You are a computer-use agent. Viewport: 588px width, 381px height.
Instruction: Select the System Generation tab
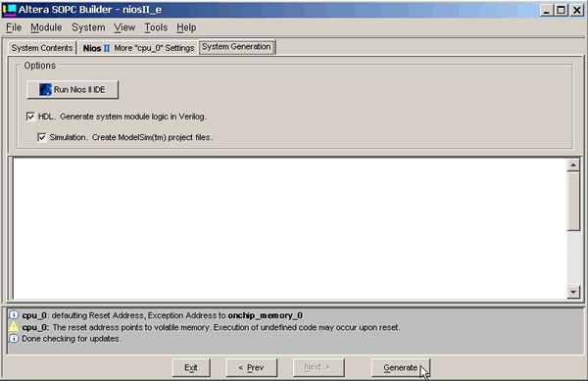[x=237, y=47]
